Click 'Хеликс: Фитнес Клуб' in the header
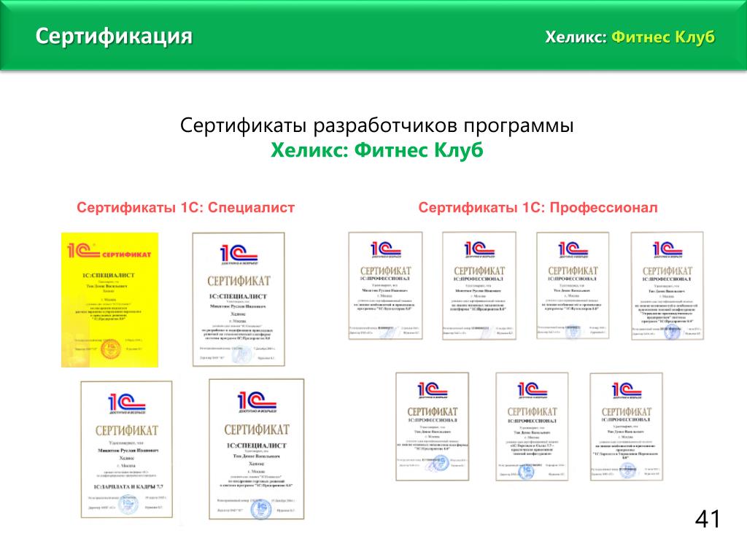This screenshot has width=747, height=560. pyautogui.click(x=630, y=36)
